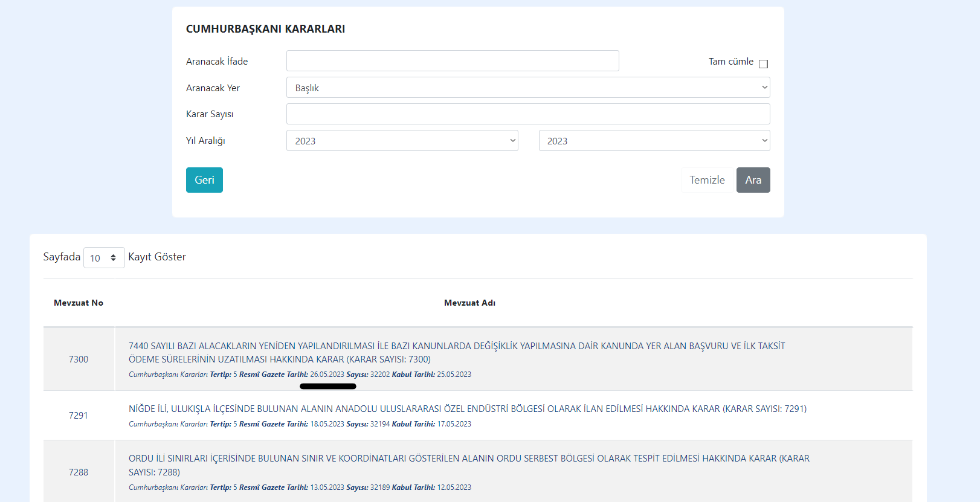Viewport: 980px width, 502px height.
Task: Expand the starting year dropdown in Yıl Aralığı
Action: 402,141
